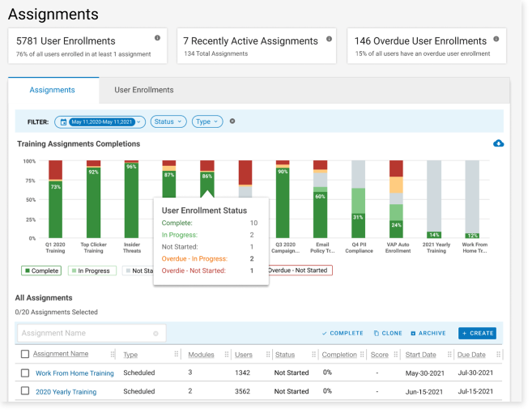Sort by Due Date column header

pos(471,355)
